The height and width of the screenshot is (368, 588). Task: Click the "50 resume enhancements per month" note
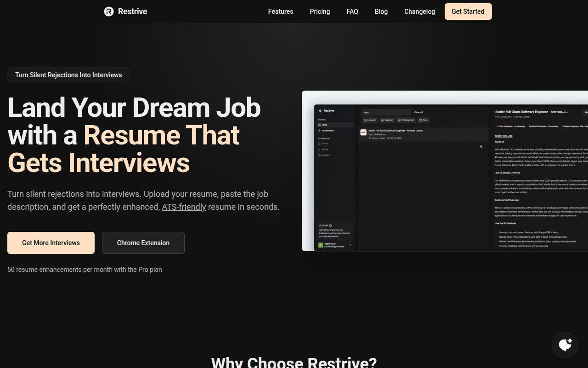click(x=85, y=270)
